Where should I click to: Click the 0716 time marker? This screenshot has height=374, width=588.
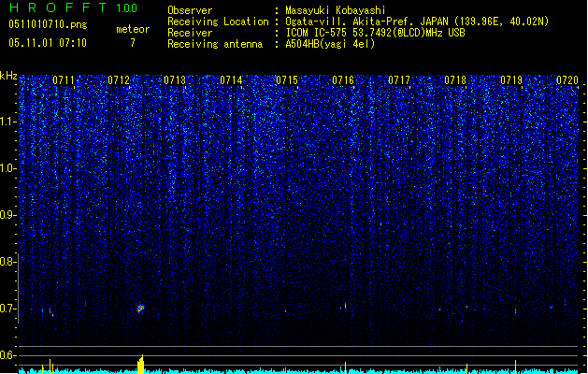click(x=343, y=80)
